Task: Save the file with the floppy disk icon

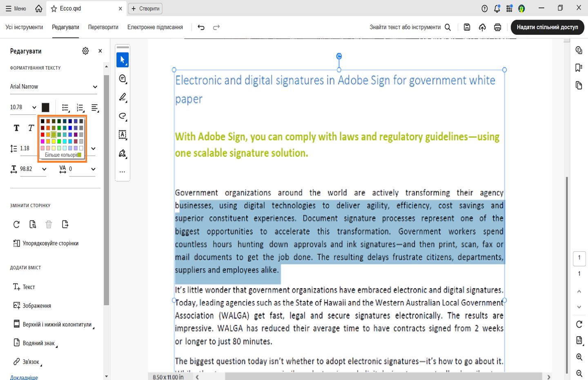Action: tap(467, 27)
